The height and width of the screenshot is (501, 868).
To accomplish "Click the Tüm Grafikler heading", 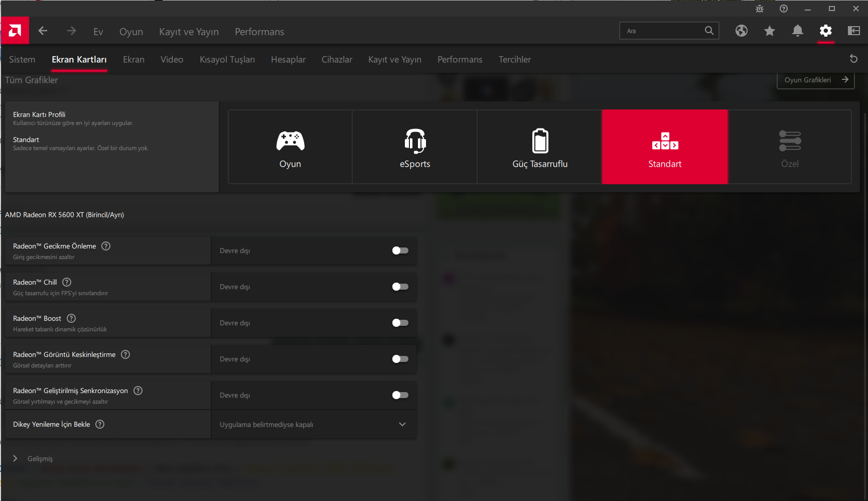I will 32,80.
